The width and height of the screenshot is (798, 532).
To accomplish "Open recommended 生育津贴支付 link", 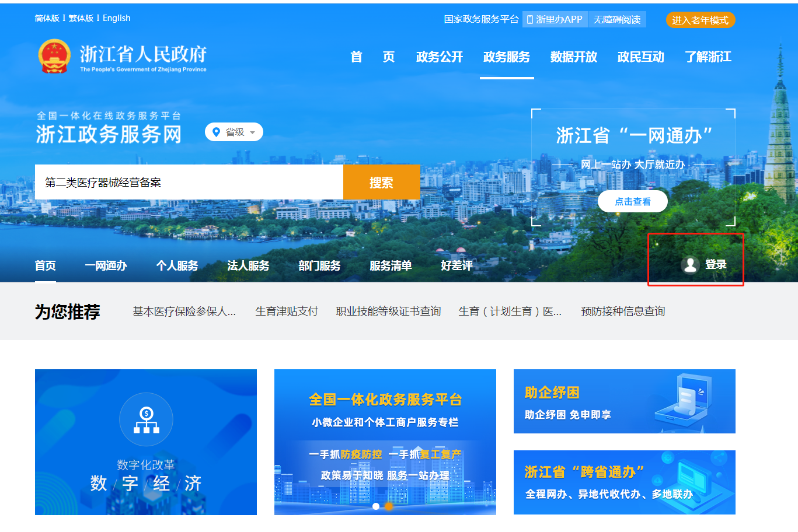I will point(287,311).
